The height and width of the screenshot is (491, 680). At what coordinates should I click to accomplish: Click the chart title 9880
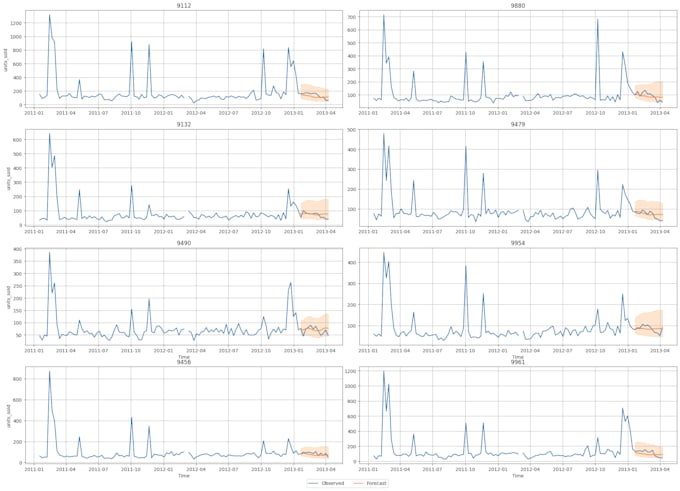click(x=518, y=6)
